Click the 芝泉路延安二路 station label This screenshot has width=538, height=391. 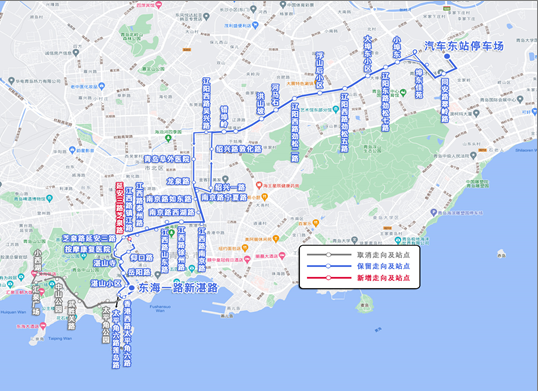[x=89, y=238]
